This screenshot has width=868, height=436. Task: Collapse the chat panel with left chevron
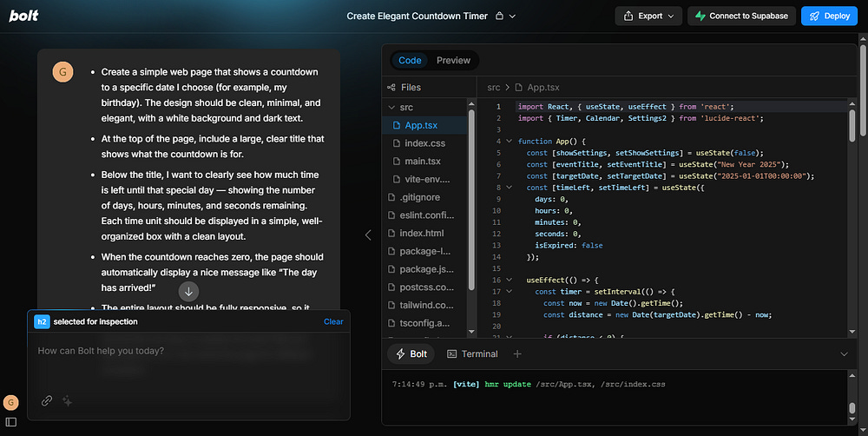[367, 235]
